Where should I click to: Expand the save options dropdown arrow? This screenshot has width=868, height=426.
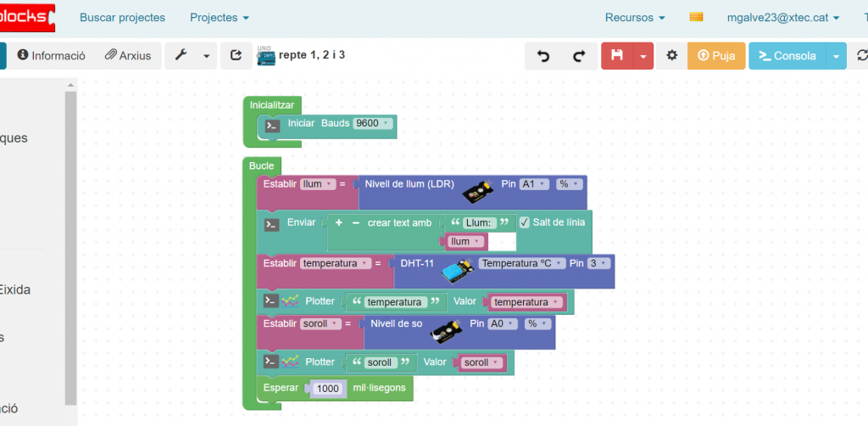point(643,56)
